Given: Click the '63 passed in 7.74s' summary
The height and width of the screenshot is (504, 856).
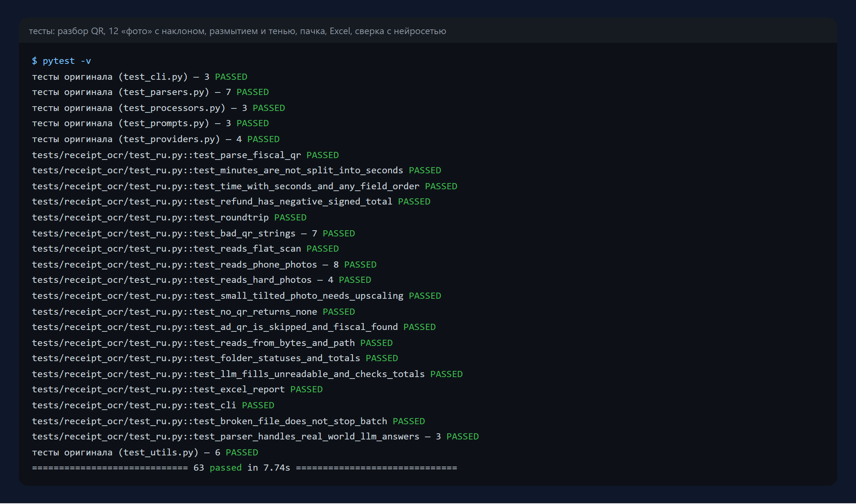Looking at the screenshot, I should click(244, 468).
